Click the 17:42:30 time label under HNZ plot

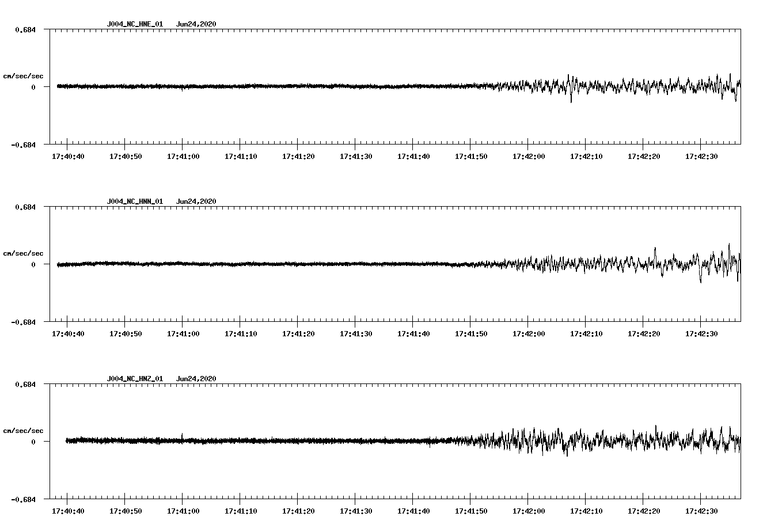[701, 511]
